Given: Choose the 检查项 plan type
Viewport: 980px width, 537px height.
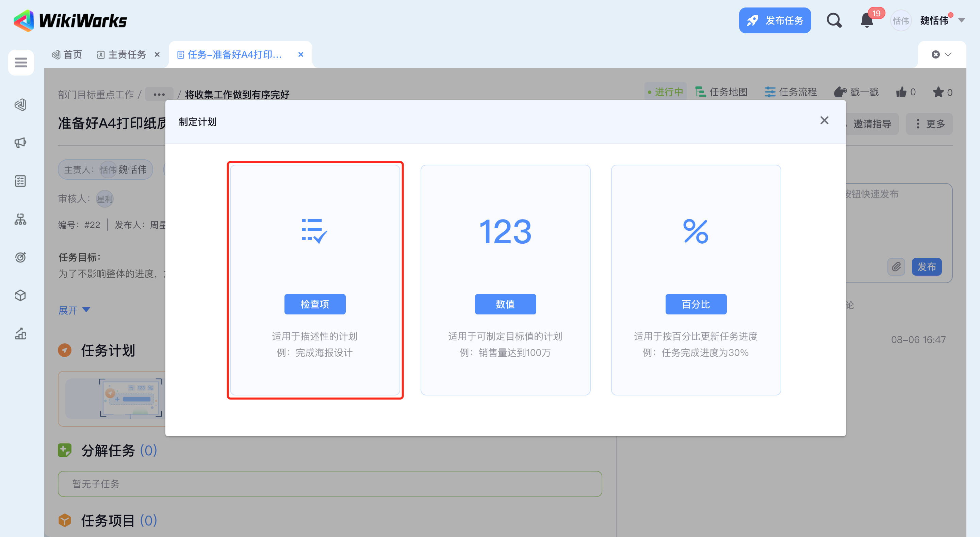Looking at the screenshot, I should click(x=315, y=304).
